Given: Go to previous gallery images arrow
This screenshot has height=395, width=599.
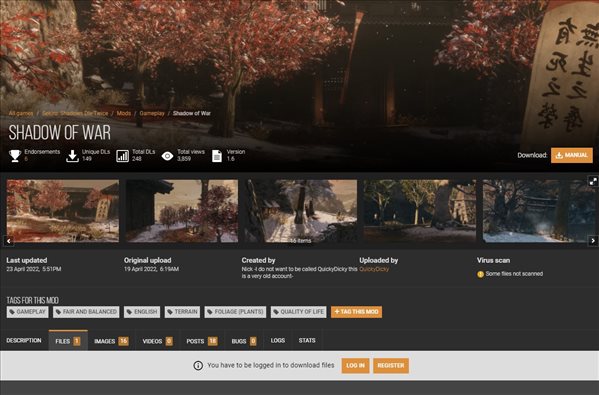Looking at the screenshot, I should [x=8, y=241].
